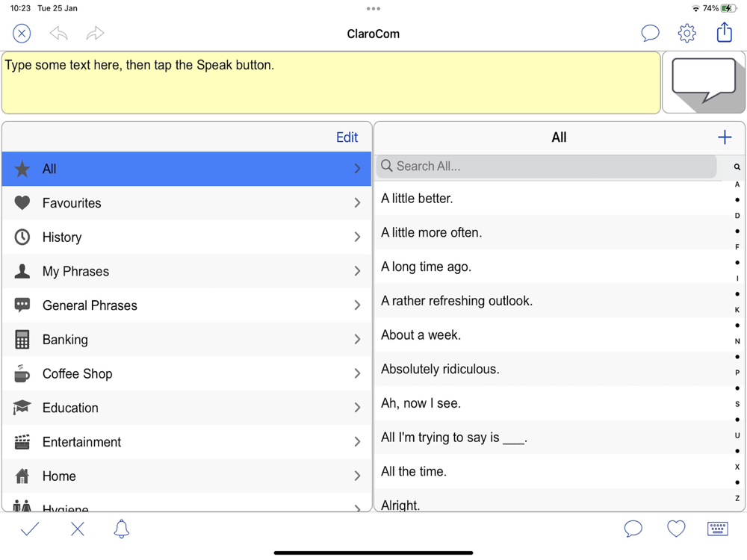Tap the checkmark icon at bottom left
Image resolution: width=747 pixels, height=560 pixels.
point(30,529)
